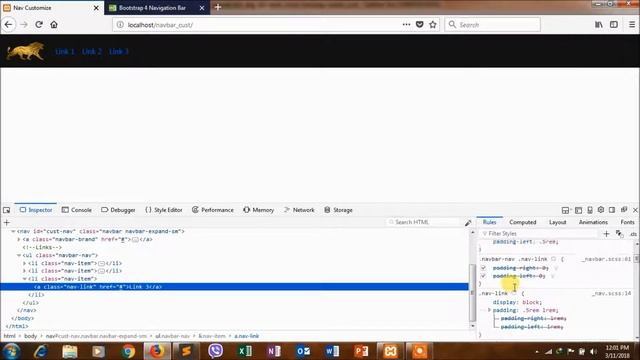640x360 pixels.
Task: Toggle the .cls class panel button
Action: (633, 234)
